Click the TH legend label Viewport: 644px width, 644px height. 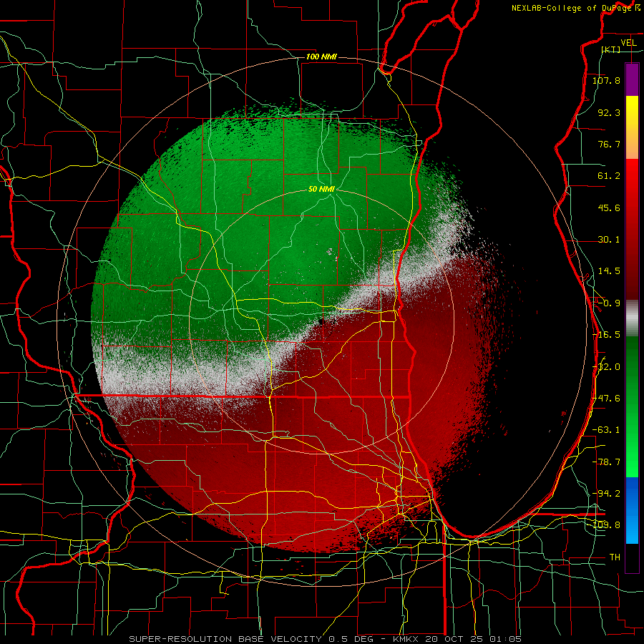click(615, 557)
